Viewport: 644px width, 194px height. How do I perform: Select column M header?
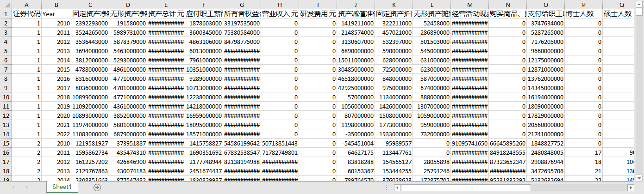tap(470, 5)
